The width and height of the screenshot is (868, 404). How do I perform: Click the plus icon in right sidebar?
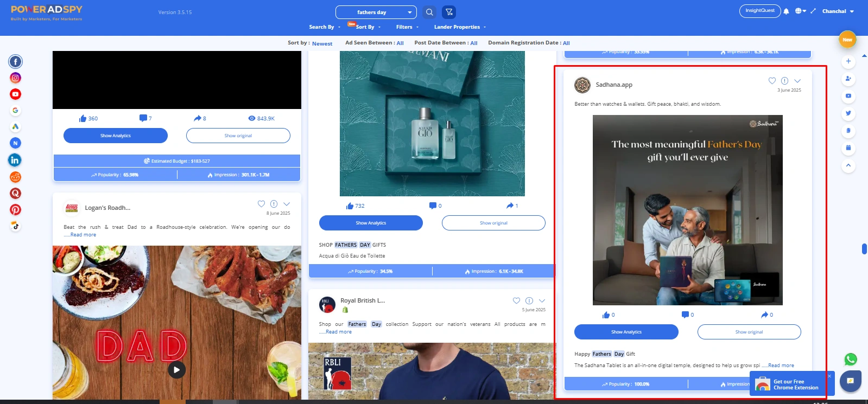click(x=848, y=61)
